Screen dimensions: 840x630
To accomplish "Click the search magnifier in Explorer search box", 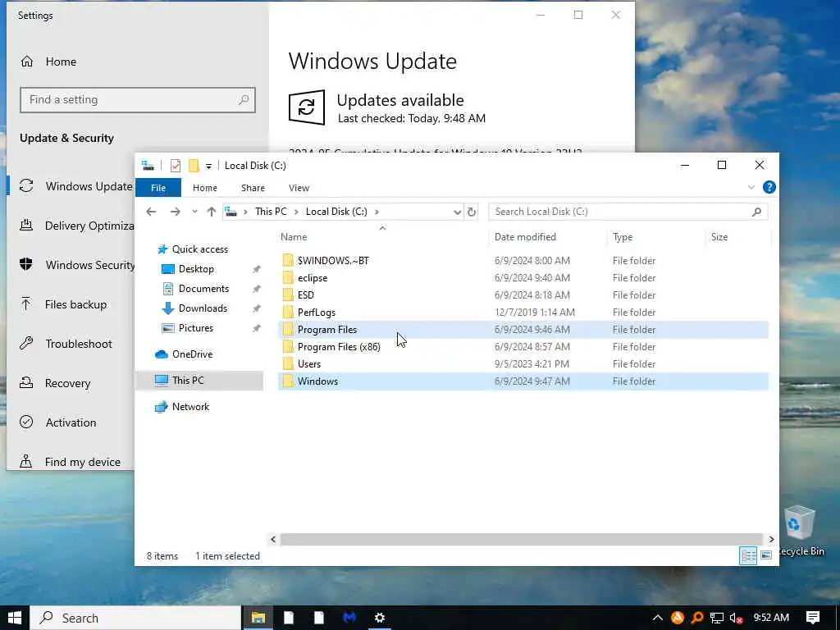I will pyautogui.click(x=756, y=212).
